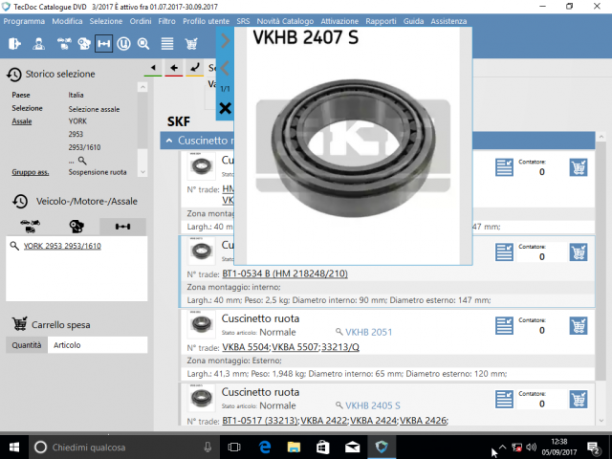Add VKHB 2051 bearing to the cart
This screenshot has width=612, height=459.
[x=578, y=326]
